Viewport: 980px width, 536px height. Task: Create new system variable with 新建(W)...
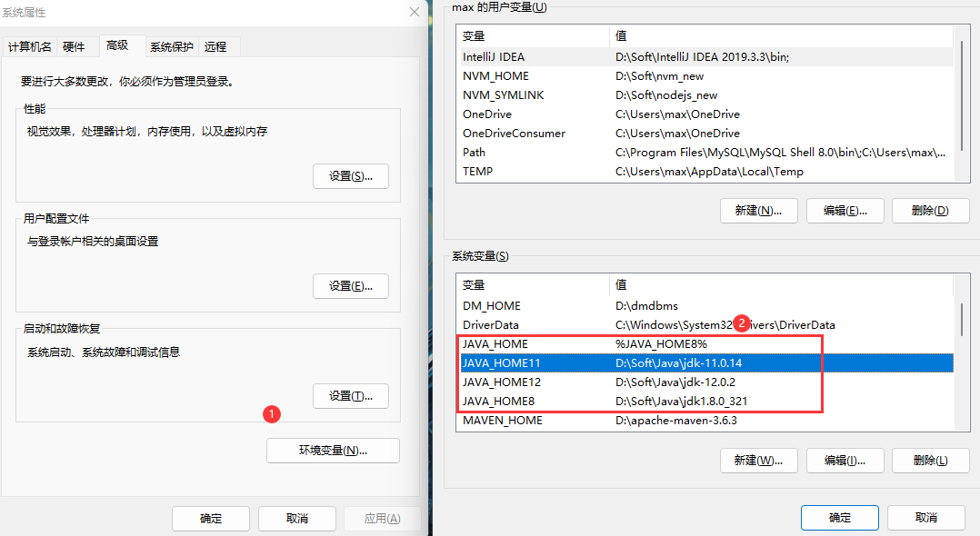click(759, 461)
